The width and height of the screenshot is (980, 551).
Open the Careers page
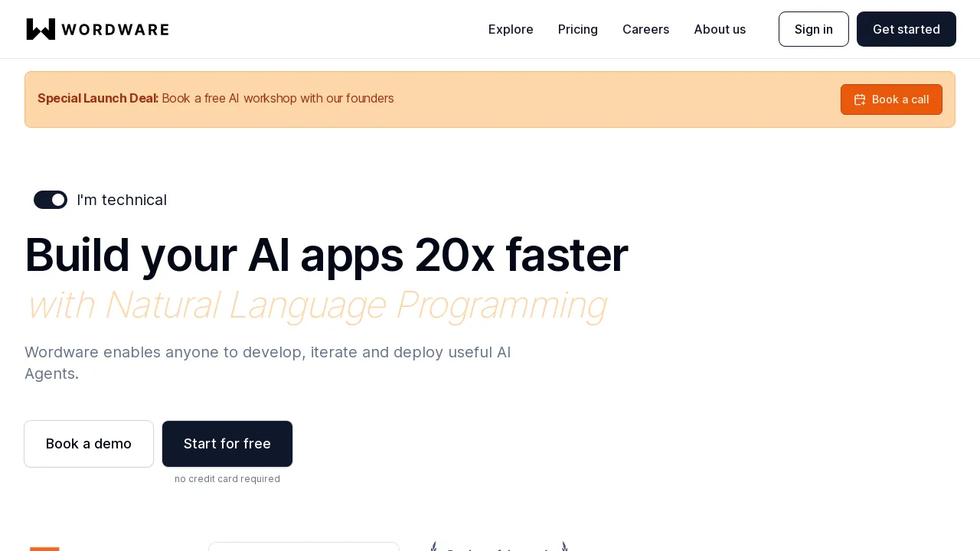(645, 29)
